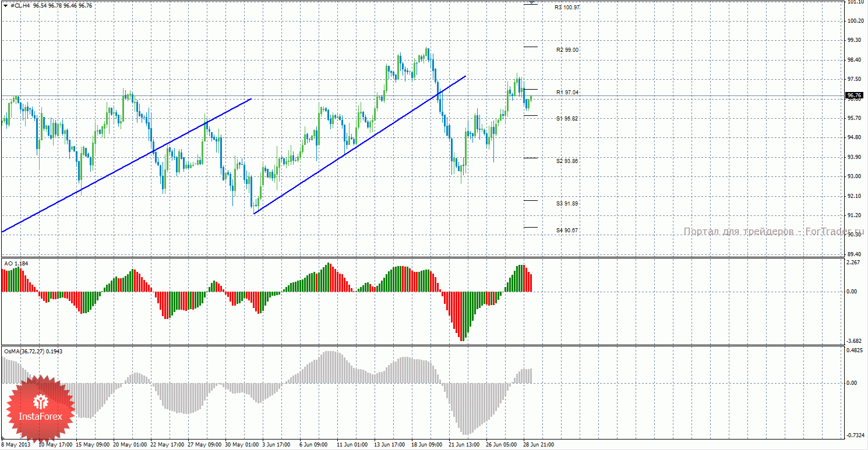Select the R3 100.97 pivot label
Viewport: 868px width, 450px height.
(x=567, y=8)
